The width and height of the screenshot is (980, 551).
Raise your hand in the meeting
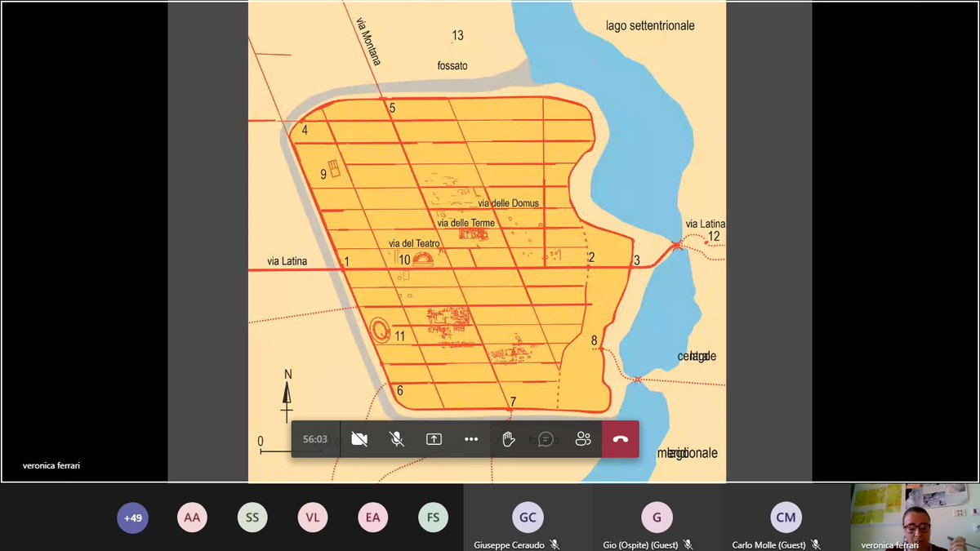pos(508,439)
